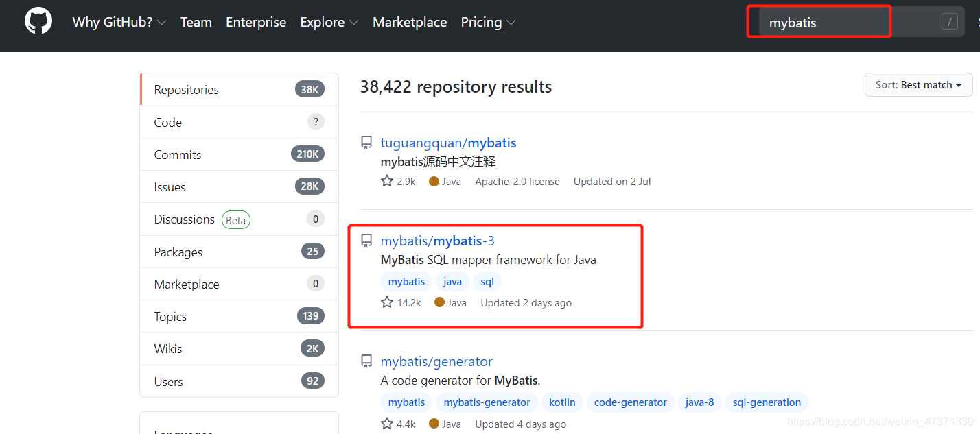Click Updated on 2 Jul text
Image resolution: width=980 pixels, height=434 pixels.
(612, 182)
